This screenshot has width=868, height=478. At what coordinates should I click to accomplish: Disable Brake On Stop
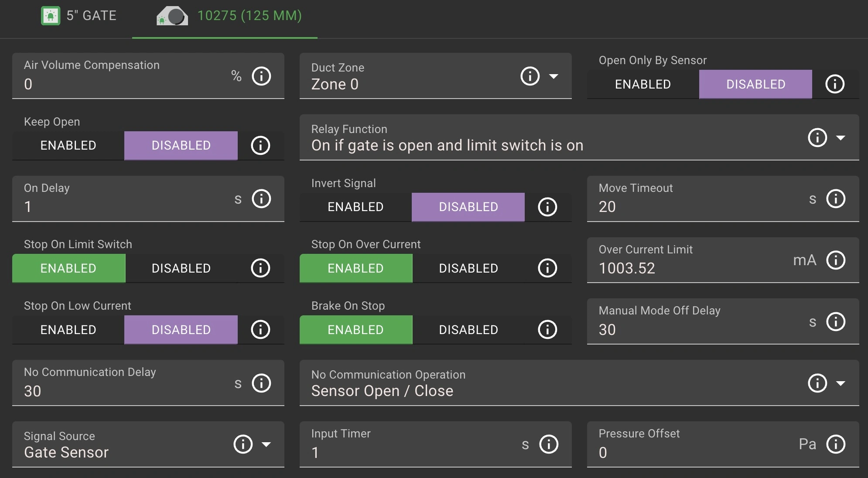click(468, 329)
